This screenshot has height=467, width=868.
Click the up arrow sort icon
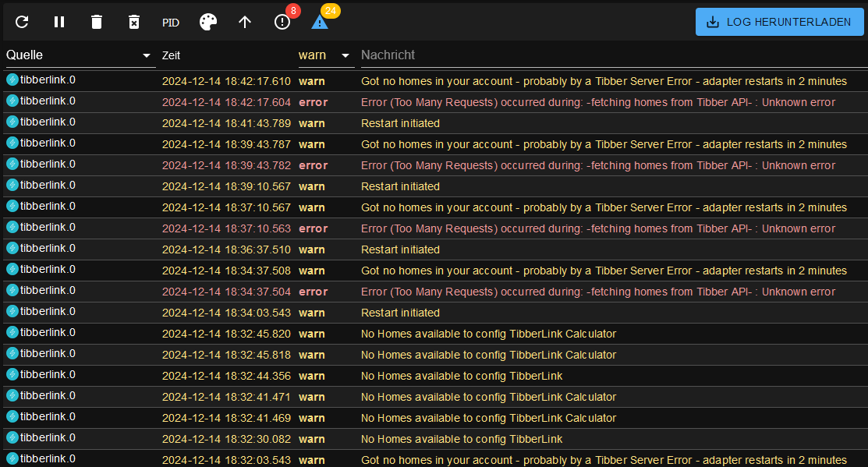click(245, 22)
